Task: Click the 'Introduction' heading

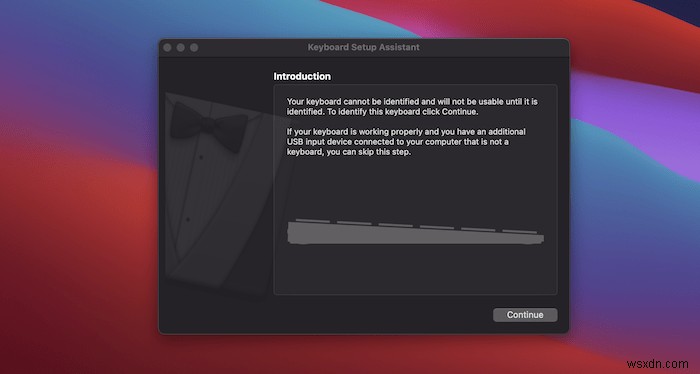Action: pyautogui.click(x=302, y=76)
